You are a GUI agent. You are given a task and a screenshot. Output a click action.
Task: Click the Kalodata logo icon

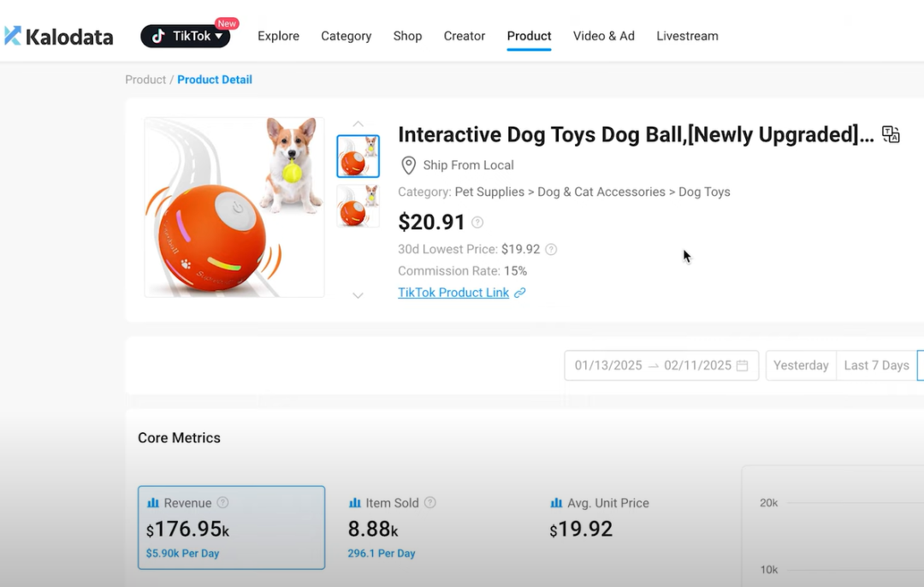[x=13, y=36]
